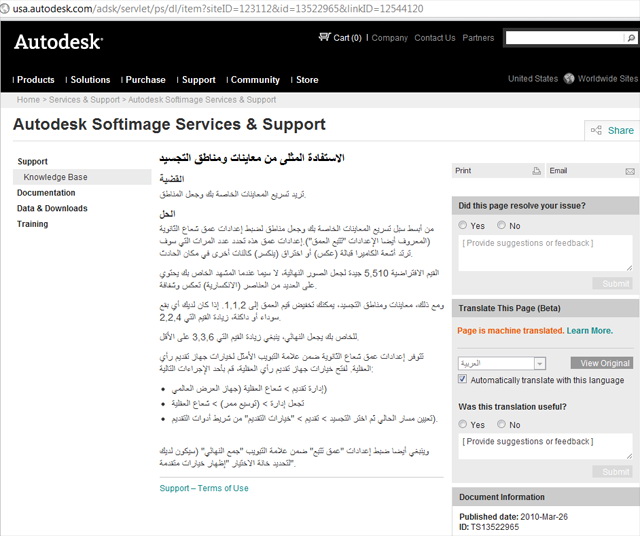The width and height of the screenshot is (640, 536).
Task: Open the Learn More link
Action: click(589, 331)
